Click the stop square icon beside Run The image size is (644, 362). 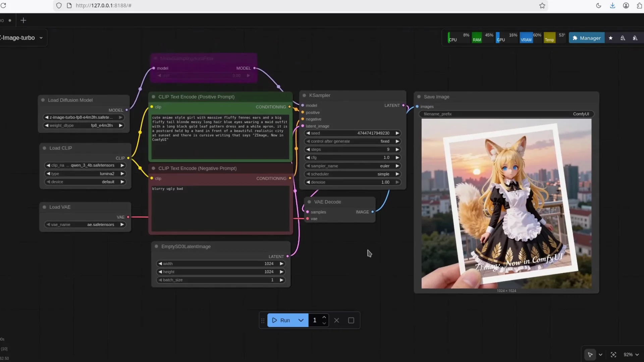click(351, 320)
